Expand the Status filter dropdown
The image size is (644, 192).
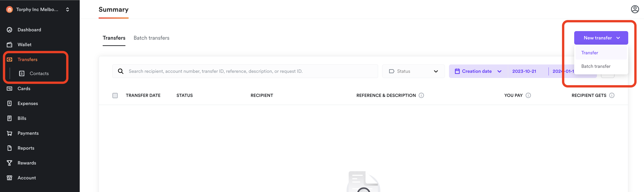pos(413,71)
